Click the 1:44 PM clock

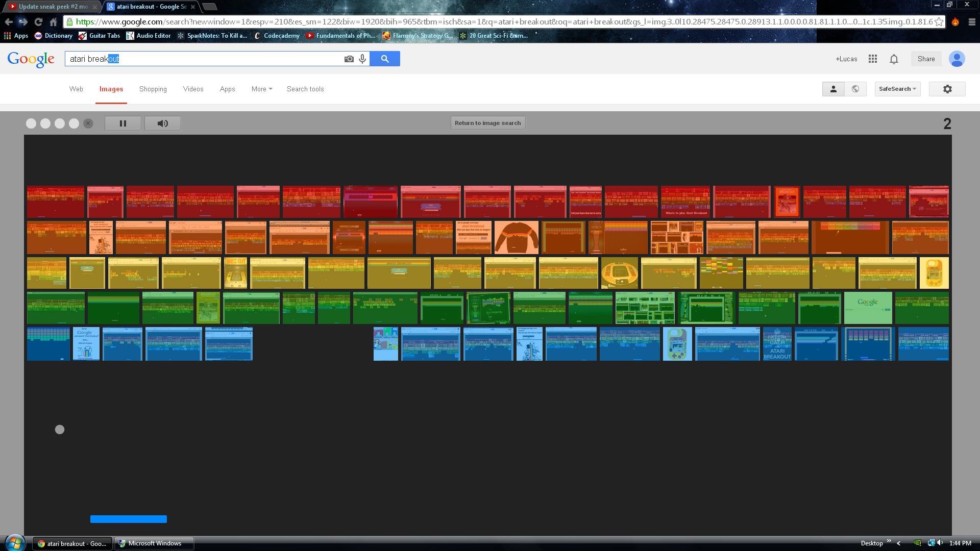tap(961, 543)
